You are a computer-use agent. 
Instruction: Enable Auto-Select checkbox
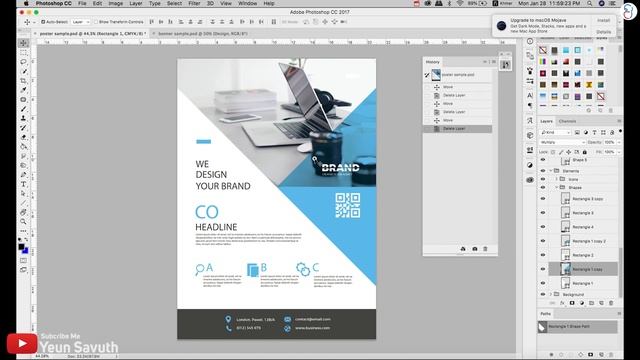[43, 22]
